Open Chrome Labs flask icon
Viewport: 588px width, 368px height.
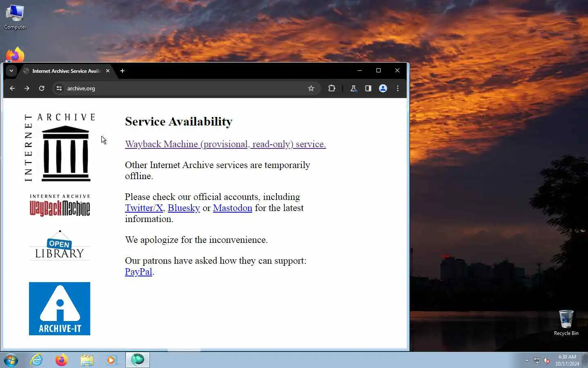[x=354, y=88]
